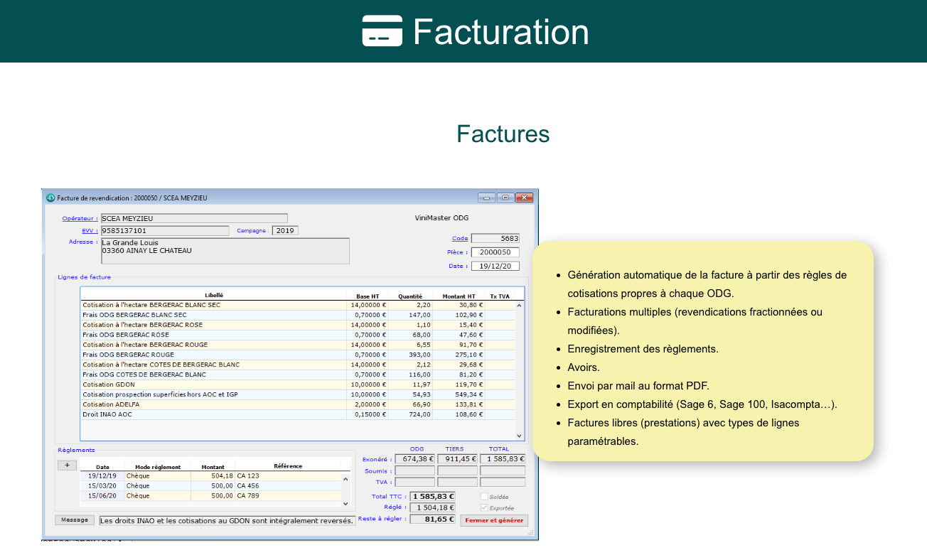Select the payment row with reference CA 789
This screenshot has height=560, width=927.
[210, 496]
